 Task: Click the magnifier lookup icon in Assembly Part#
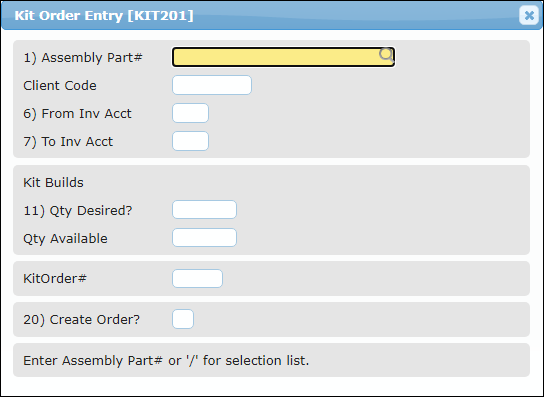tap(386, 55)
